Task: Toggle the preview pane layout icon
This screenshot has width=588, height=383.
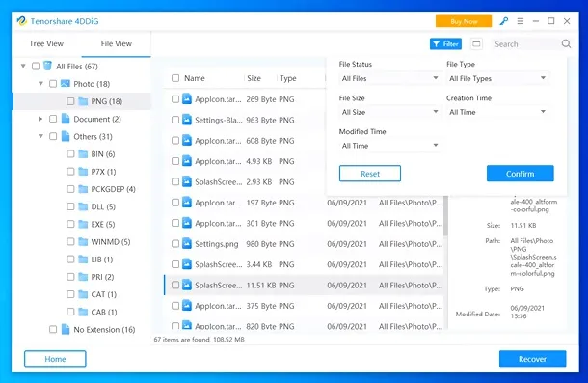Action: [x=476, y=44]
